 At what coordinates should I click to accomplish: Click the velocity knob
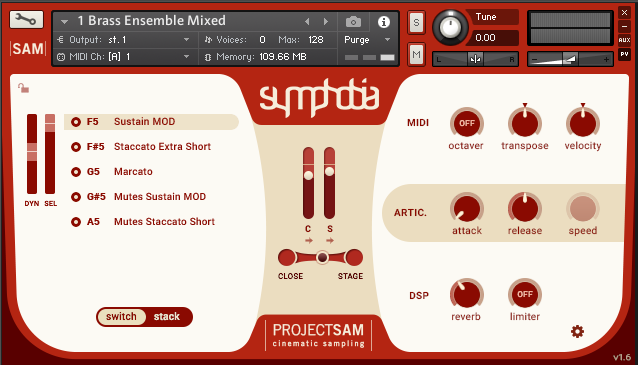point(583,122)
